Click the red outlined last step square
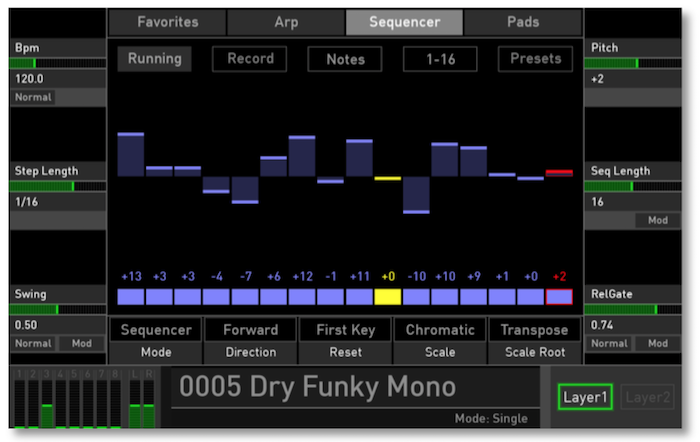700x442 pixels. pyautogui.click(x=560, y=297)
